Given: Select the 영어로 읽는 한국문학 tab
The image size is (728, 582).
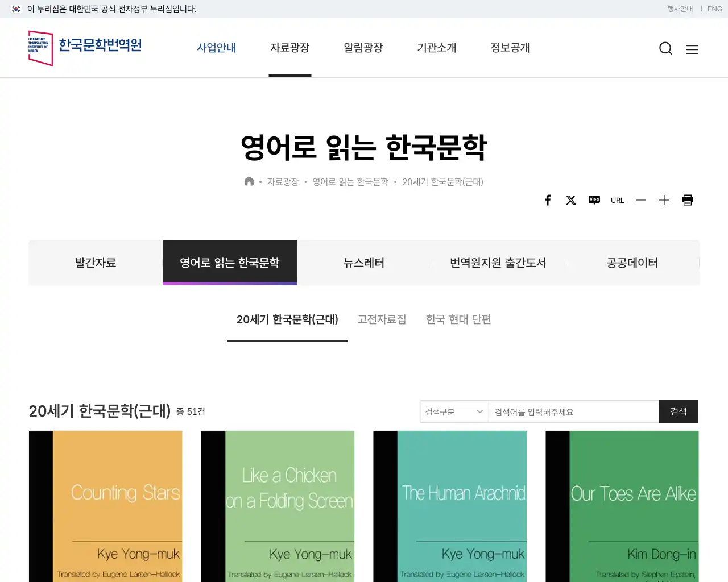Looking at the screenshot, I should click(230, 263).
